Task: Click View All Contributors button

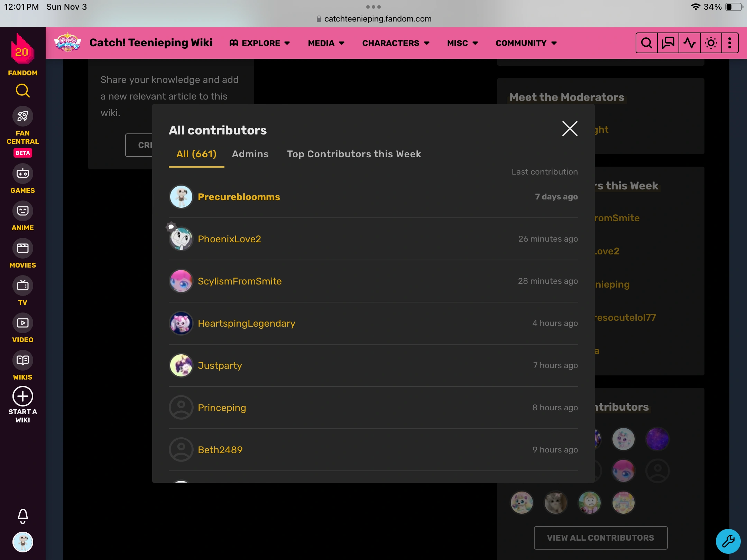Action: (600, 538)
